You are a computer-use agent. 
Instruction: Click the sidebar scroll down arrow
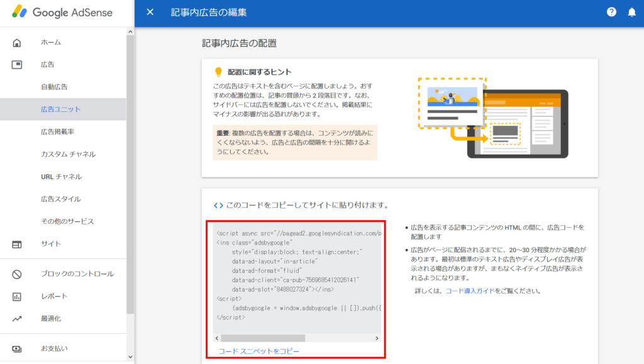(x=130, y=357)
